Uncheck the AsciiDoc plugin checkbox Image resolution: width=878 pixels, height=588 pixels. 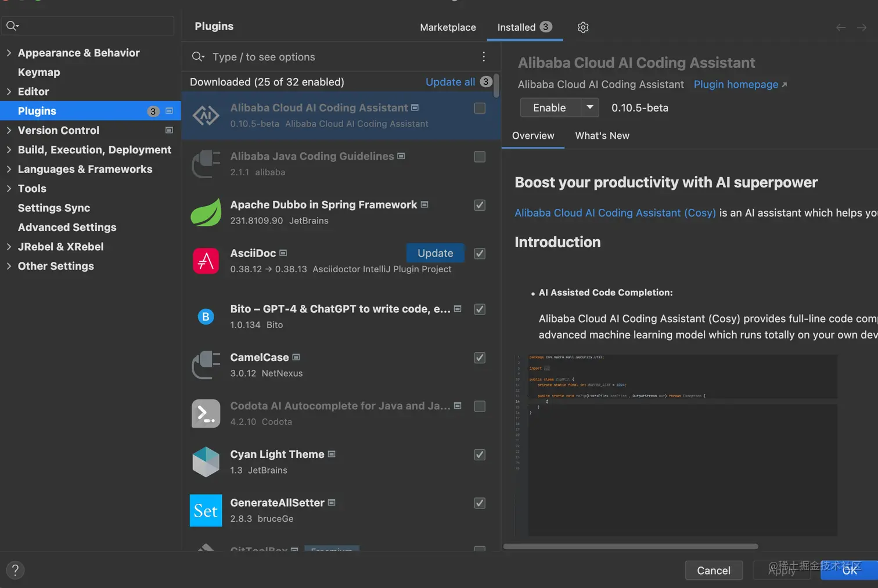[480, 253]
